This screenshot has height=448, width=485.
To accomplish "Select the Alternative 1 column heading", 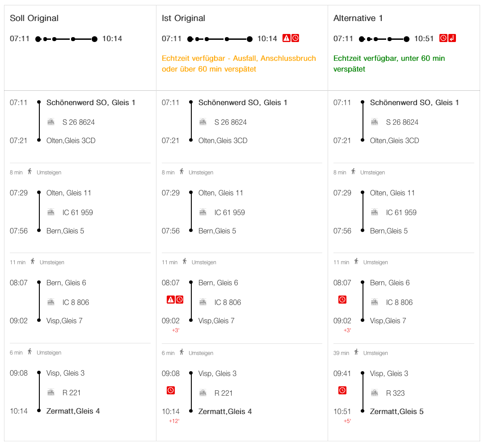I will point(358,18).
